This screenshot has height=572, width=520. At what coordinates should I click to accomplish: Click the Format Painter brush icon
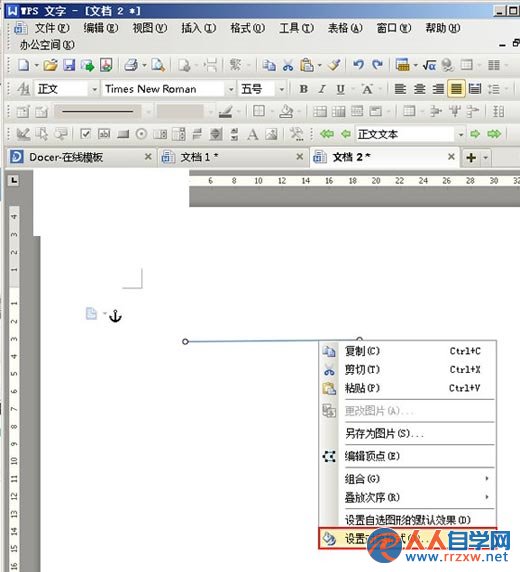point(334,65)
